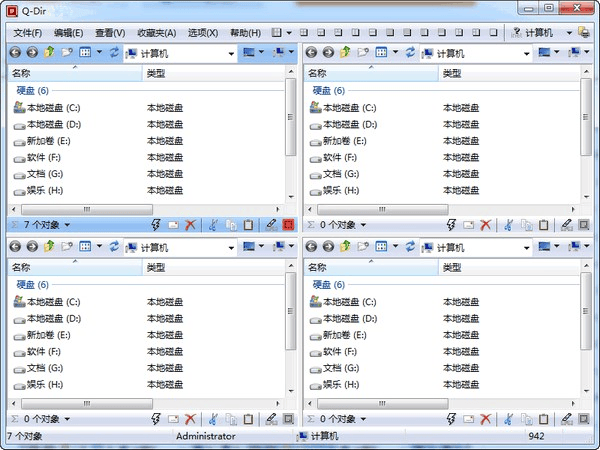This screenshot has height=450, width=600.
Task: Open the '0 个对象' dropdown in bottom-left pane
Action: click(67, 419)
